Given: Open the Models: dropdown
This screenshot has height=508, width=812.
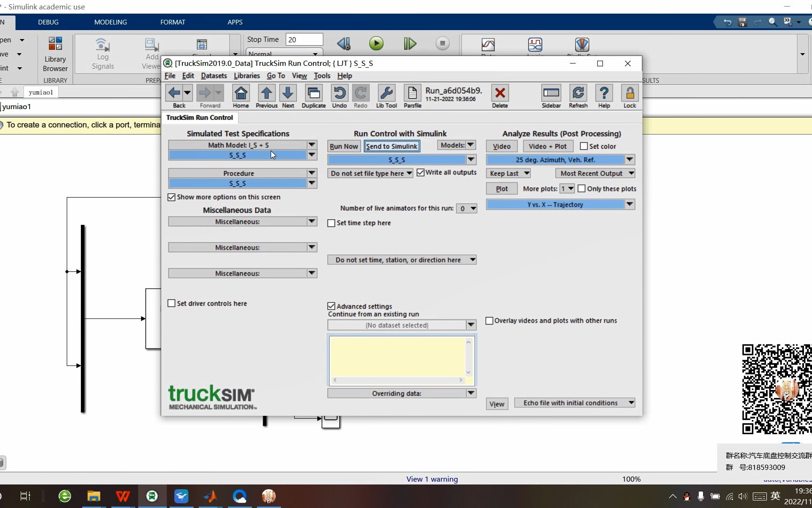Looking at the screenshot, I should [x=457, y=145].
